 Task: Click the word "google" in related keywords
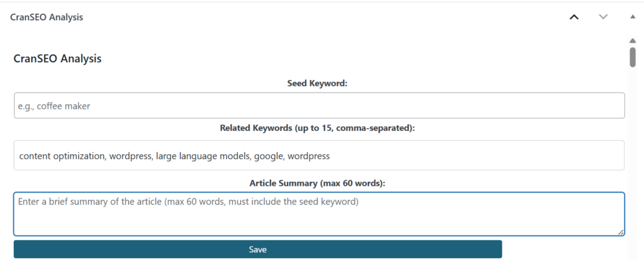coord(266,155)
